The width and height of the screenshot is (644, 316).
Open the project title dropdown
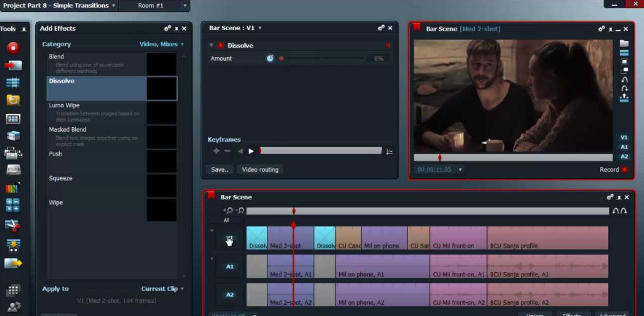click(x=114, y=6)
